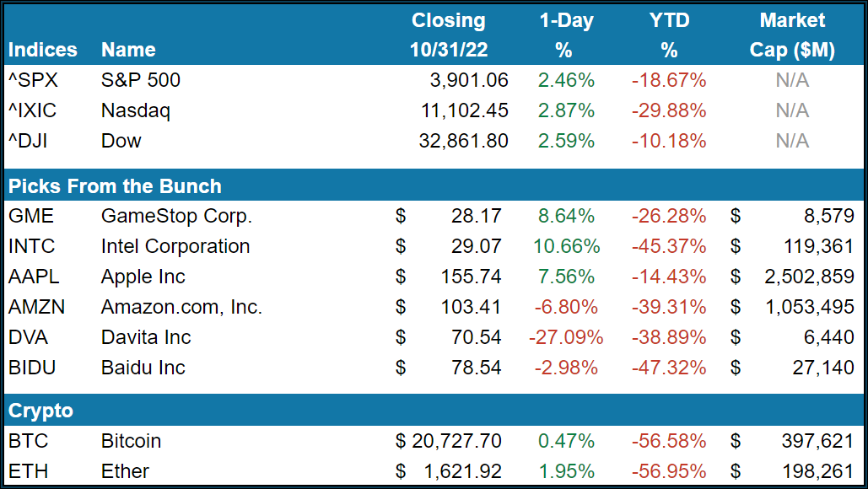This screenshot has width=868, height=489.
Task: Click the Closing 10/31/22 column header
Action: click(449, 35)
